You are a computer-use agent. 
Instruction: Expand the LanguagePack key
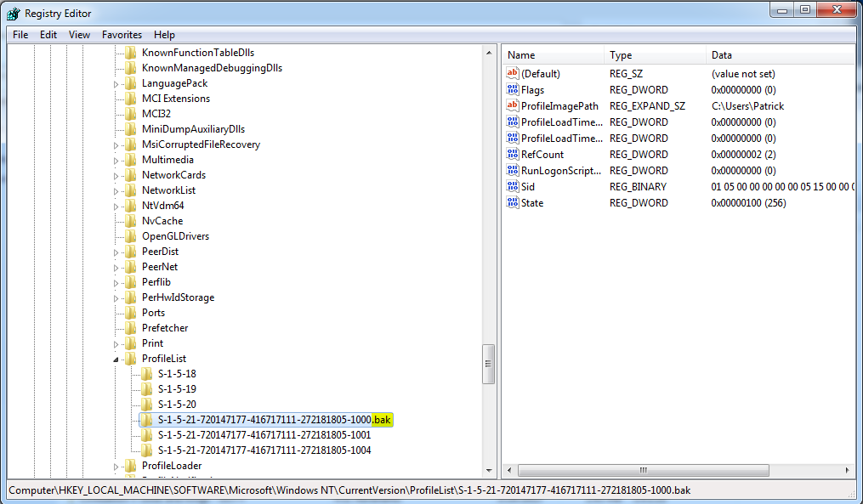point(116,84)
